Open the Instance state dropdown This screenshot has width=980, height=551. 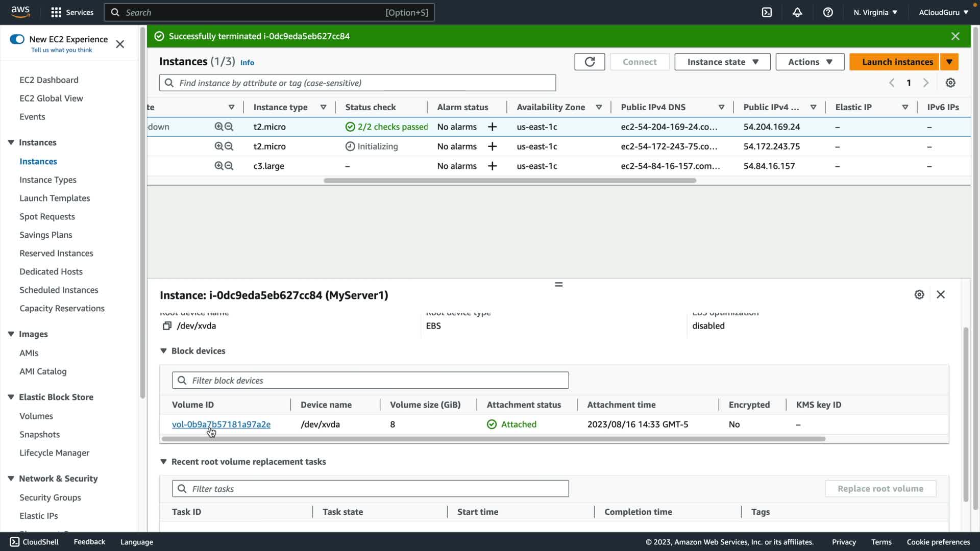pyautogui.click(x=722, y=62)
